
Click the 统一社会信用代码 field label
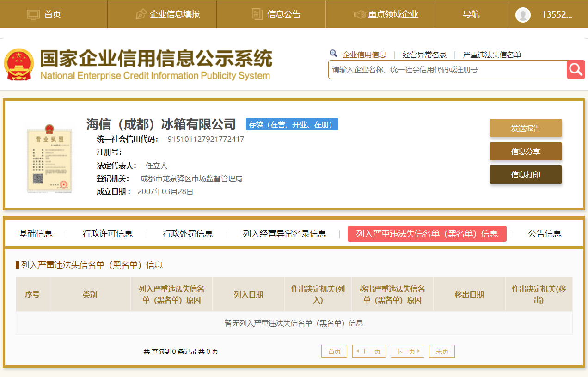(x=128, y=139)
